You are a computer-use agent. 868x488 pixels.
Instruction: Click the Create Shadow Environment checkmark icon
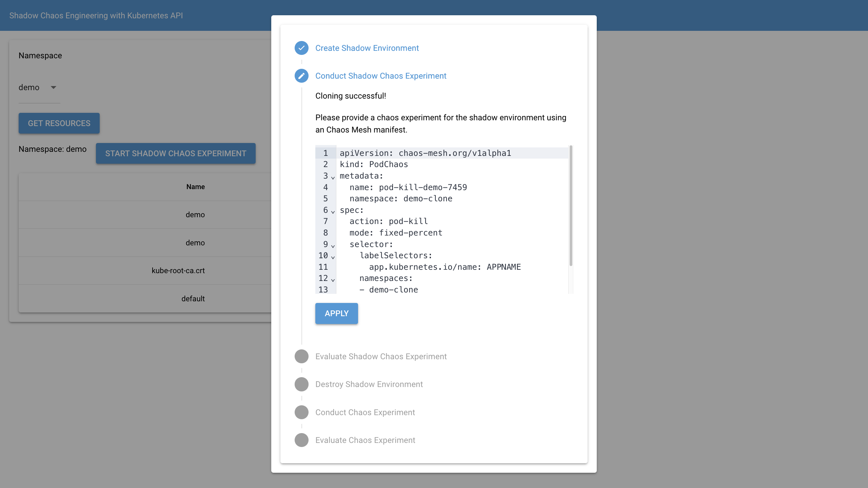click(x=301, y=48)
